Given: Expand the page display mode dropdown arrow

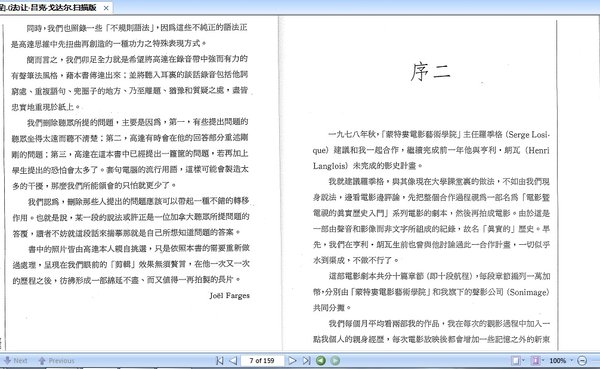Looking at the screenshot, I should pyautogui.click(x=543, y=361).
